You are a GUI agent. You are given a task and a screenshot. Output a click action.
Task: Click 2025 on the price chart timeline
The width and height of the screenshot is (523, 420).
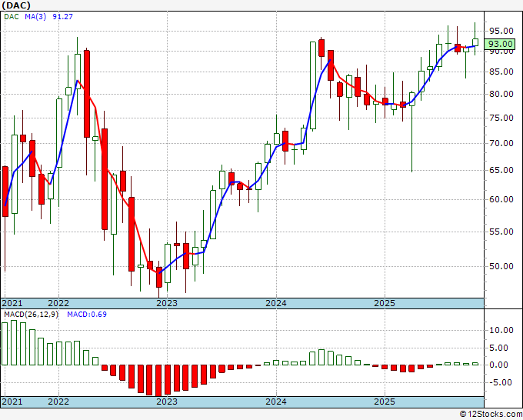385,303
